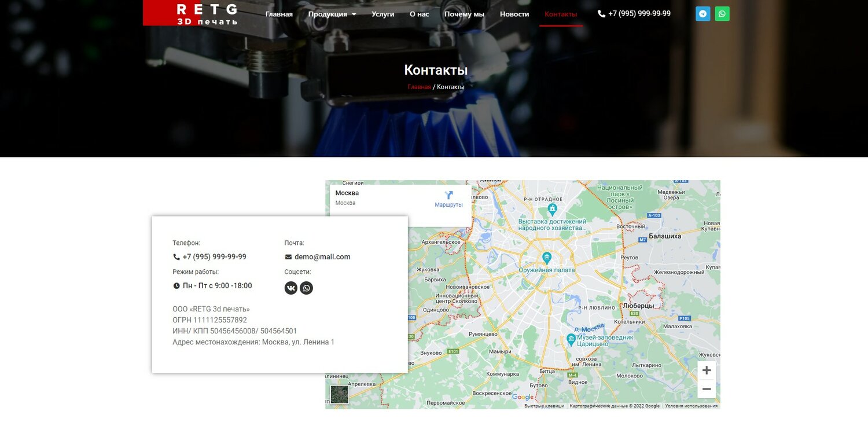Click the phone handset icon in the header

coord(601,14)
